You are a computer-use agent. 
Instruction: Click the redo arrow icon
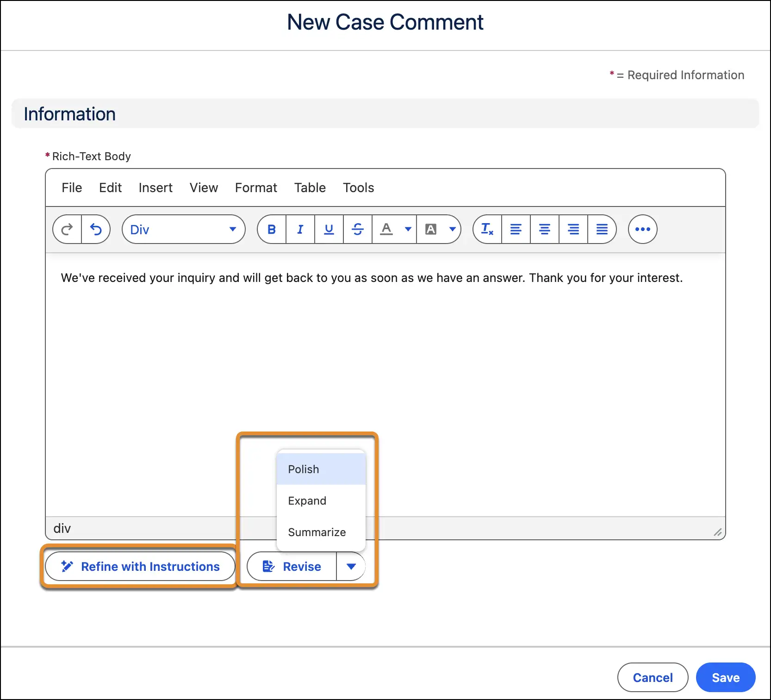point(67,229)
